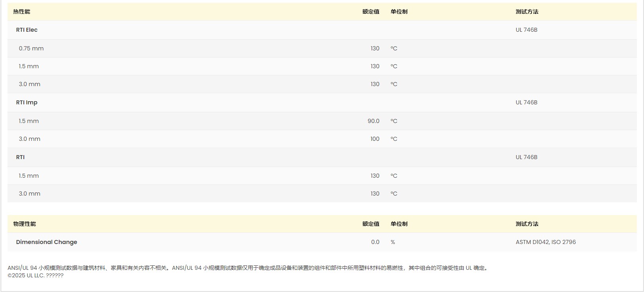Click the 物理性能 section header
644x292 pixels.
(x=24, y=224)
